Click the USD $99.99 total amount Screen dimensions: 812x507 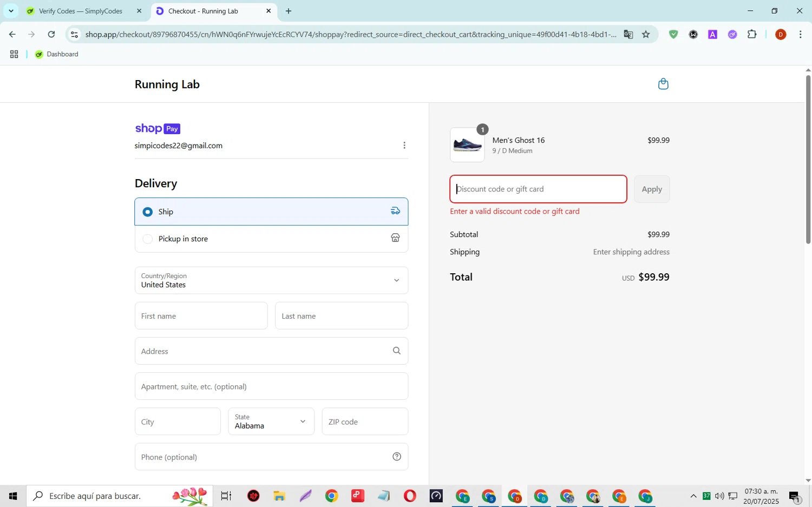tap(646, 277)
